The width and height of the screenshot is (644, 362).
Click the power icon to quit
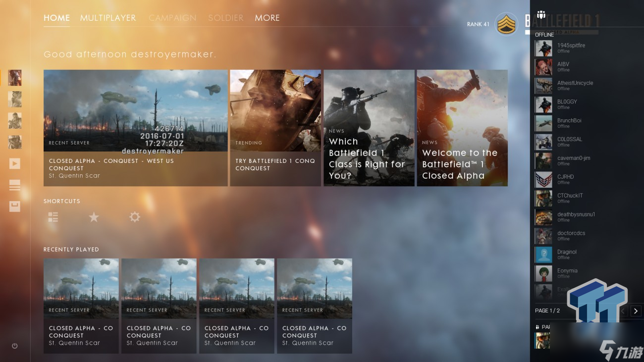[15, 346]
